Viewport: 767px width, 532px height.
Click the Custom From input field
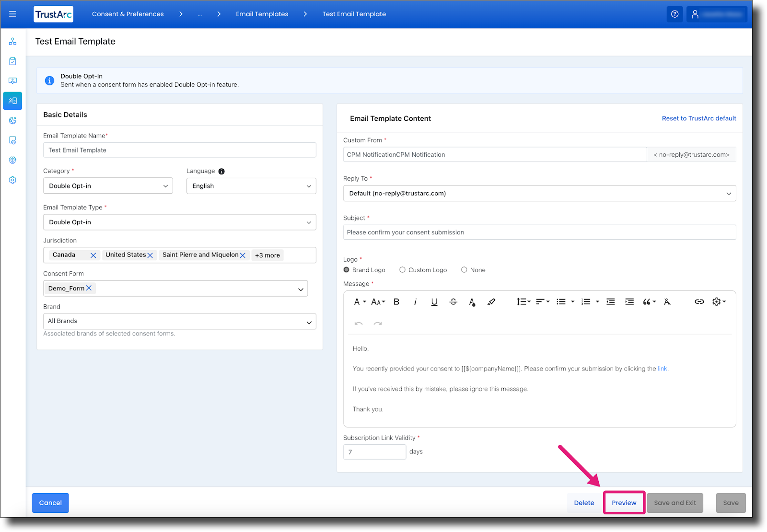[495, 154]
